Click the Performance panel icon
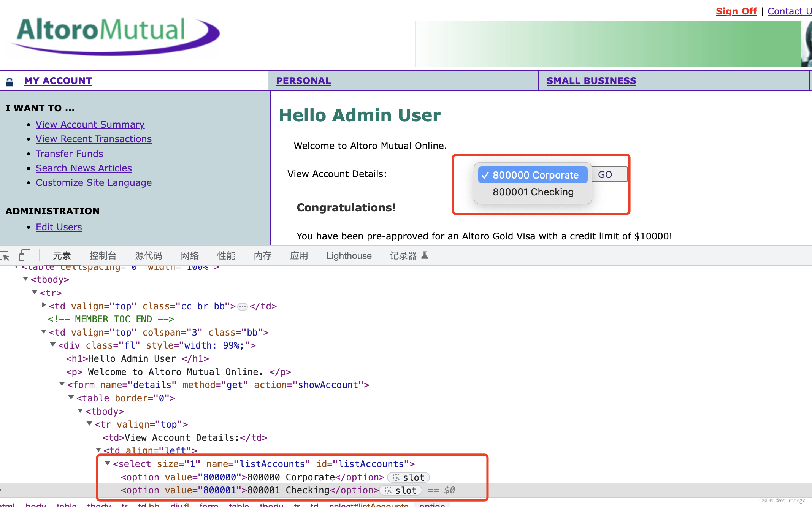 tap(227, 255)
